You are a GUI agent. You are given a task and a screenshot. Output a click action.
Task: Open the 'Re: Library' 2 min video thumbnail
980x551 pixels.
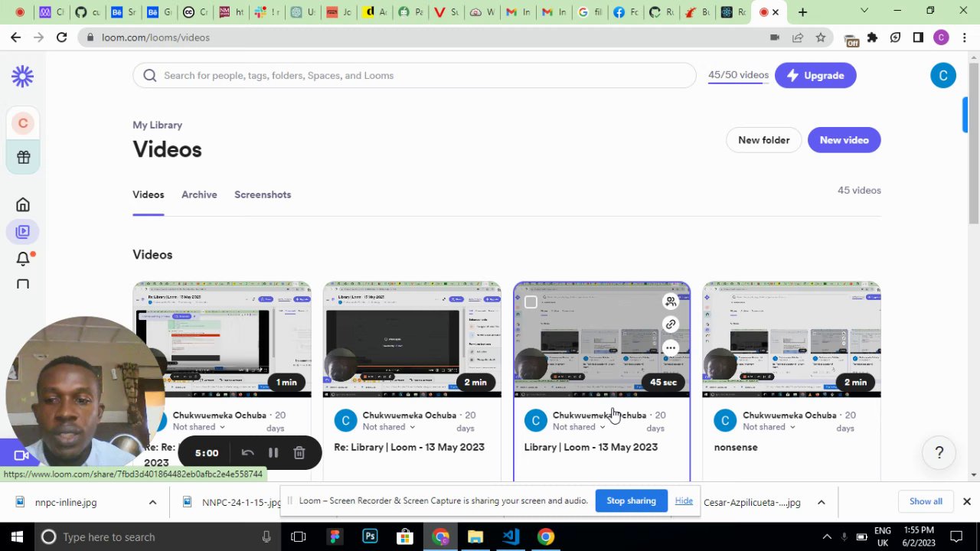412,340
